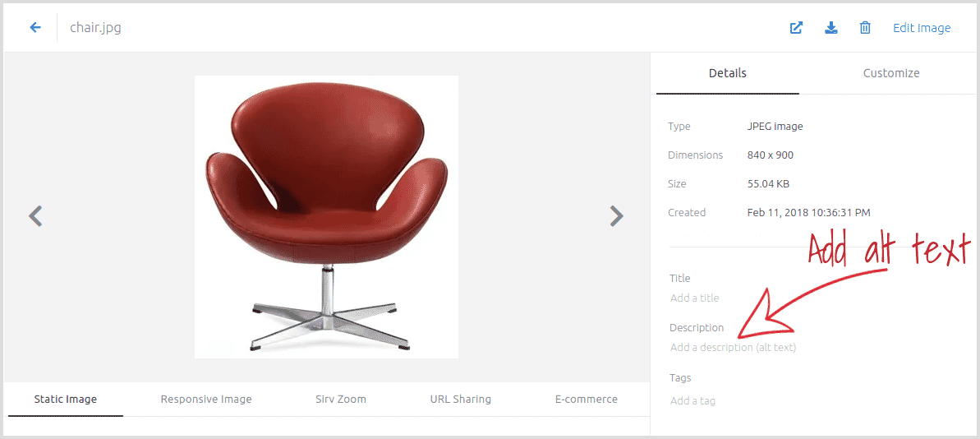Screen dimensions: 980x439
Task: Click the 840 x 900 dimensions value
Action: 770,155
